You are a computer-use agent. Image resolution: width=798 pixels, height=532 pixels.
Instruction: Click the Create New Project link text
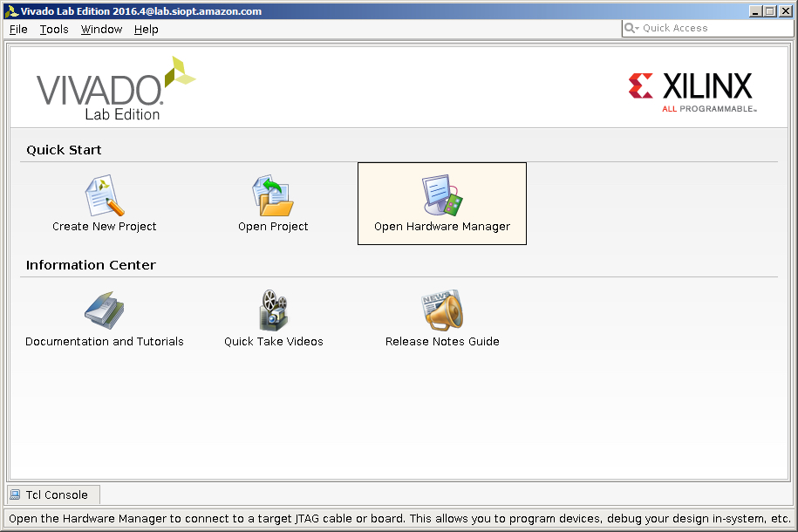(x=105, y=227)
